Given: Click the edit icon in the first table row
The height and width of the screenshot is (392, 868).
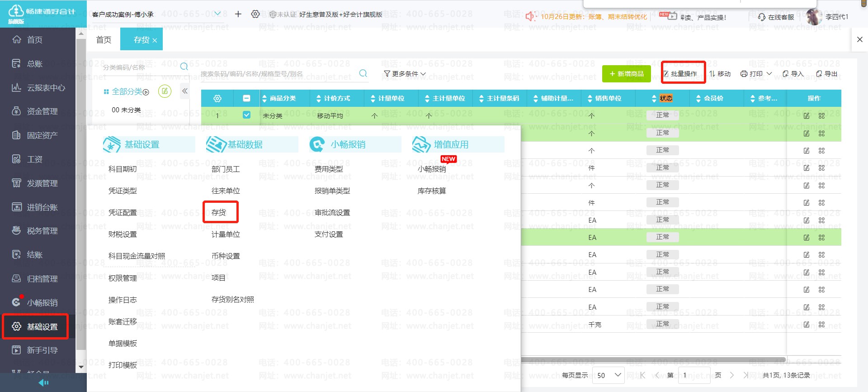Looking at the screenshot, I should click(x=807, y=116).
